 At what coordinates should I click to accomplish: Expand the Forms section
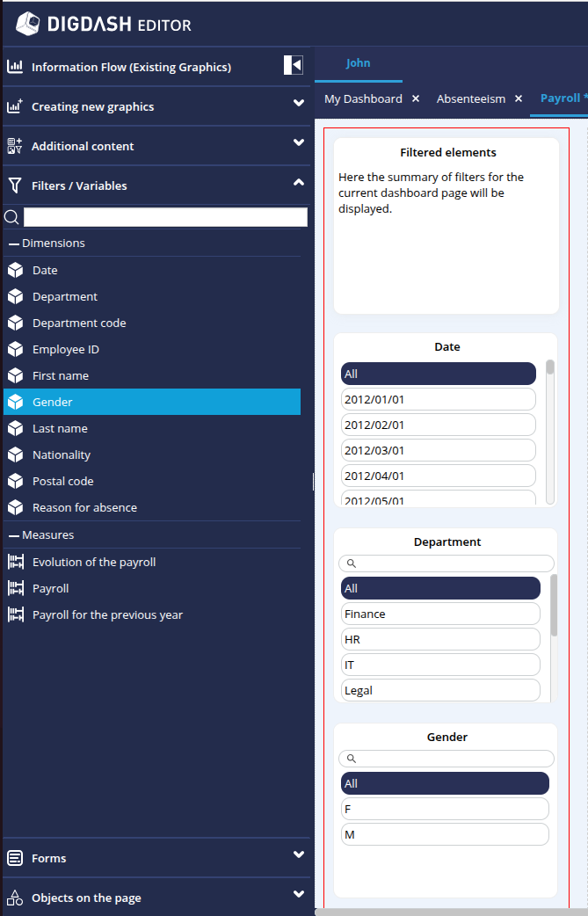pos(299,855)
